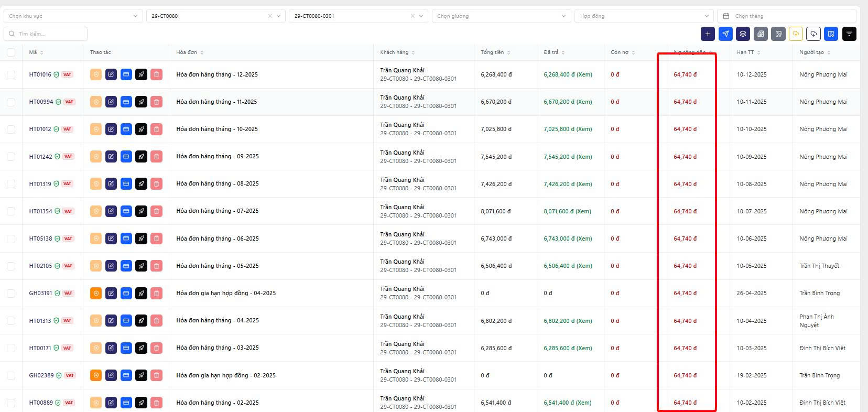Edit invoice HT01016 with pencil icon

pyautogui.click(x=111, y=74)
